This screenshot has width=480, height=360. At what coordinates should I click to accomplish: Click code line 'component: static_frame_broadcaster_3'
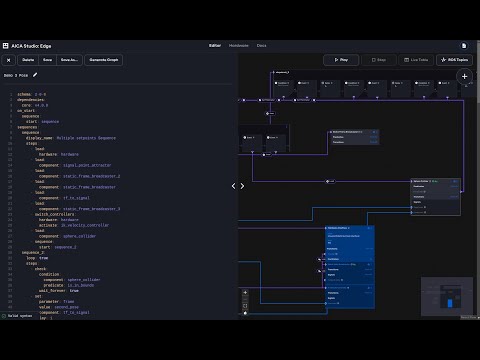[x=79, y=209]
